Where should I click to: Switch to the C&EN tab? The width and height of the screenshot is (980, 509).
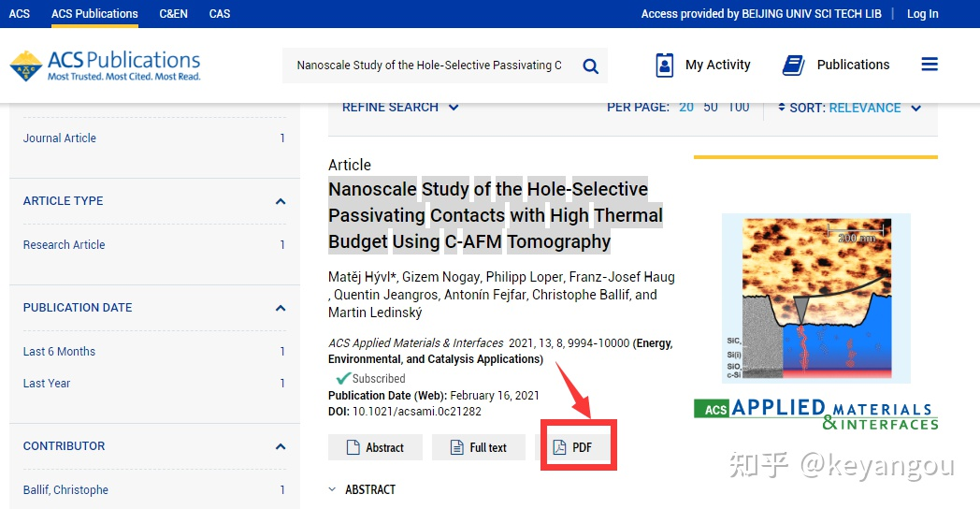click(173, 14)
